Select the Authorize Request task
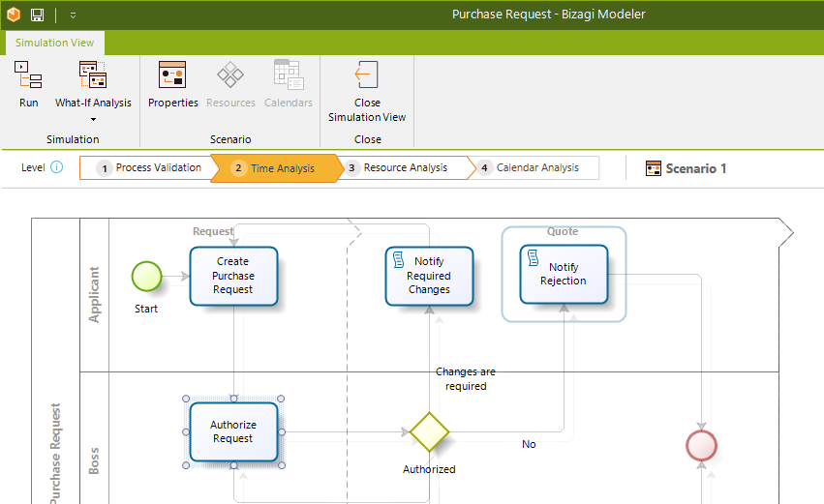 point(234,432)
